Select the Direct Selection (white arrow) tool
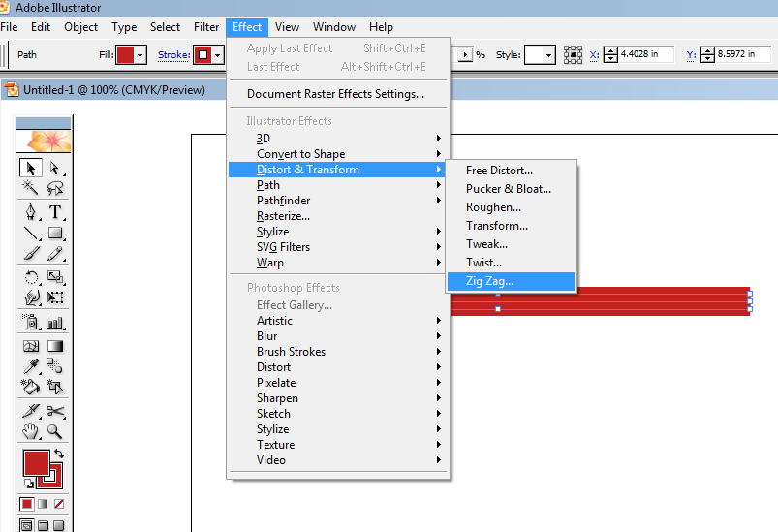 click(x=55, y=169)
